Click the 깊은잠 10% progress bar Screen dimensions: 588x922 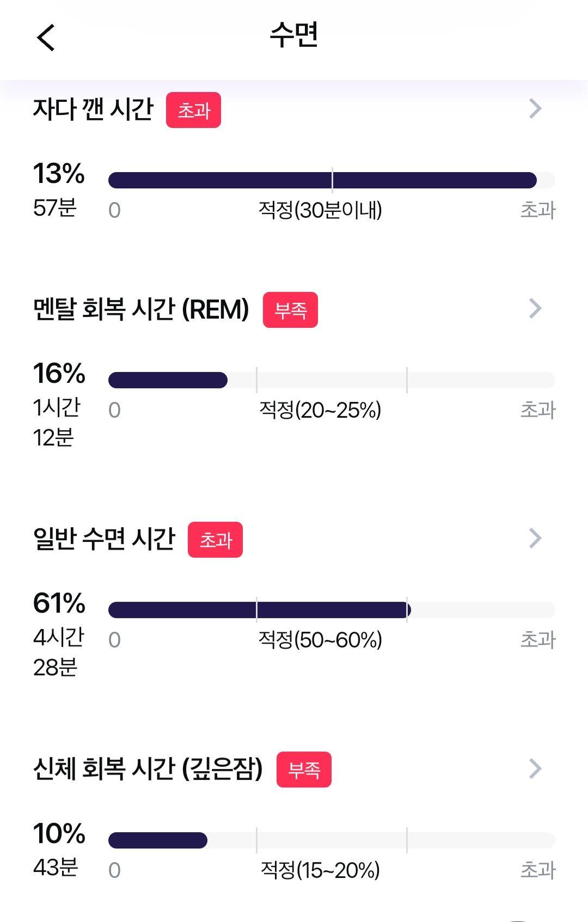coord(332,840)
